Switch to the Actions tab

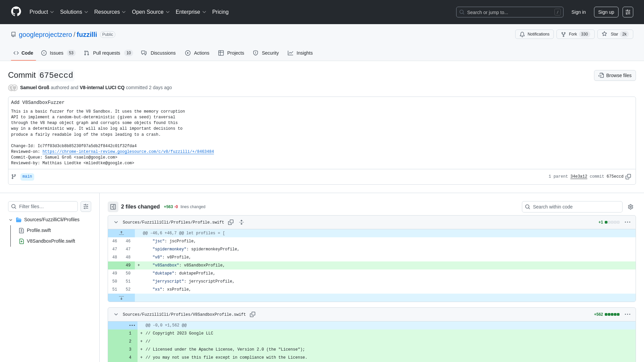pos(197,53)
